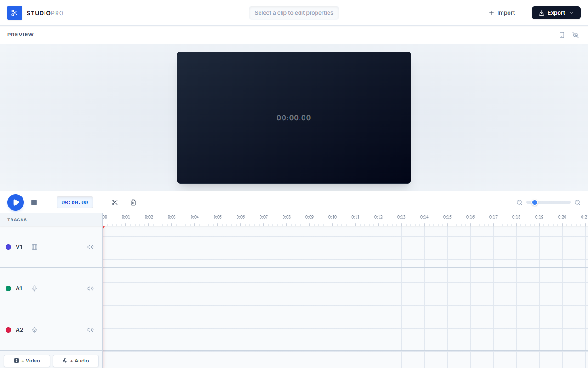Image resolution: width=588 pixels, height=368 pixels.
Task: Toggle the device frame preview icon
Action: coord(562,35)
